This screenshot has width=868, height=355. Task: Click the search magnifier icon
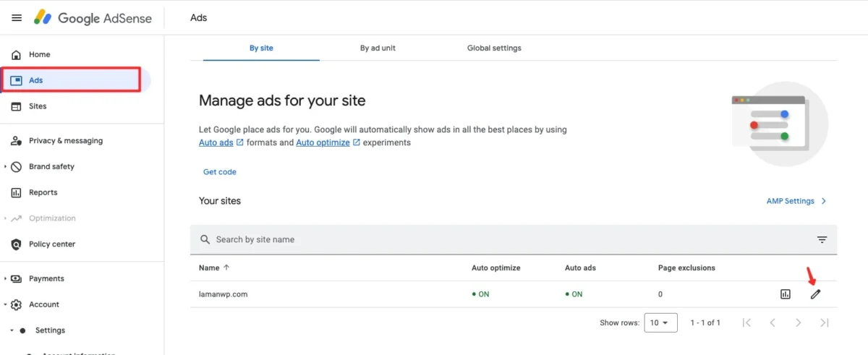point(204,239)
